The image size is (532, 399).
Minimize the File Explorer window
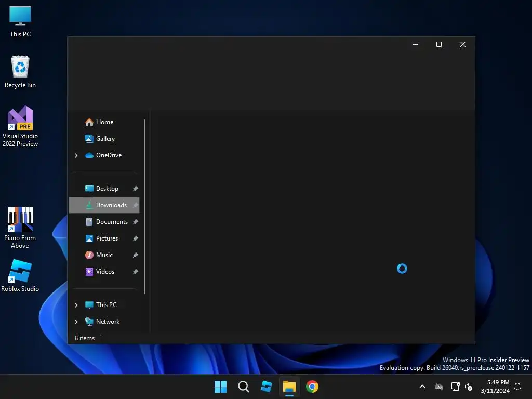[x=415, y=44]
